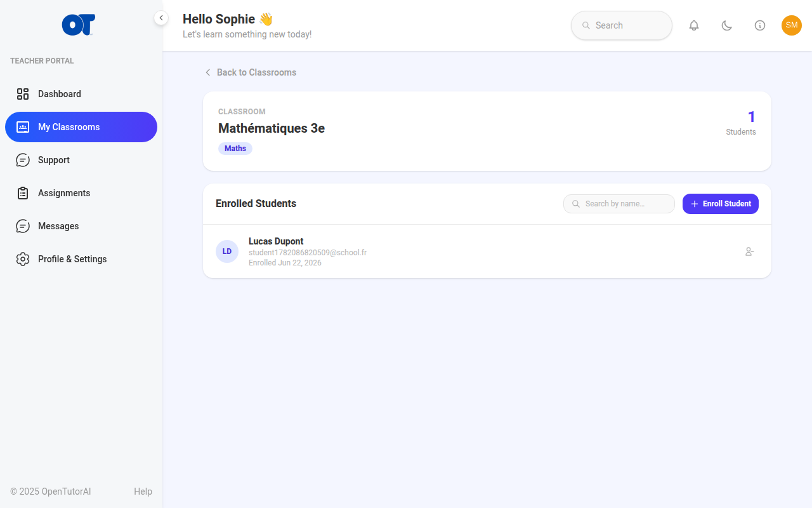This screenshot has width=812, height=508.
Task: Click the Enroll Student button
Action: [x=721, y=204]
